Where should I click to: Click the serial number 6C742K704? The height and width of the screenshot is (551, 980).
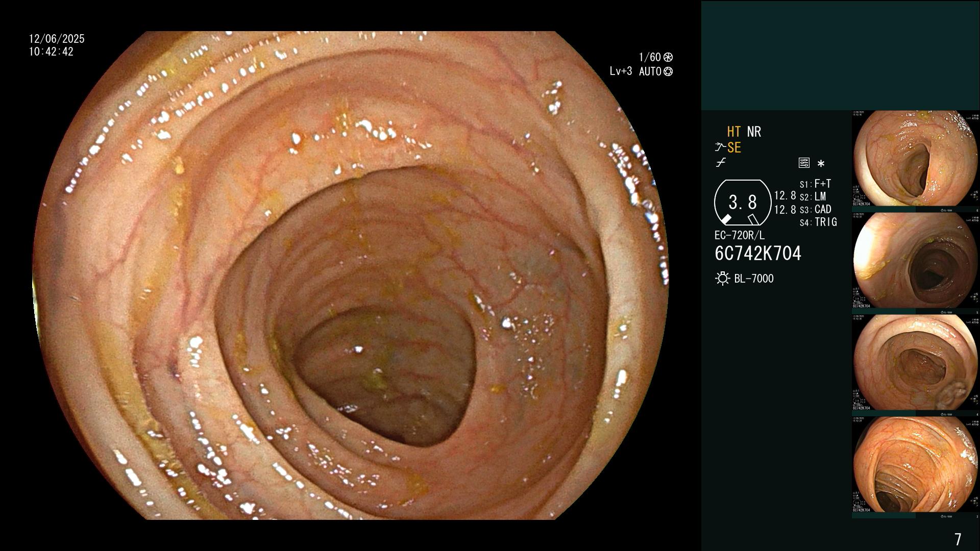point(758,254)
